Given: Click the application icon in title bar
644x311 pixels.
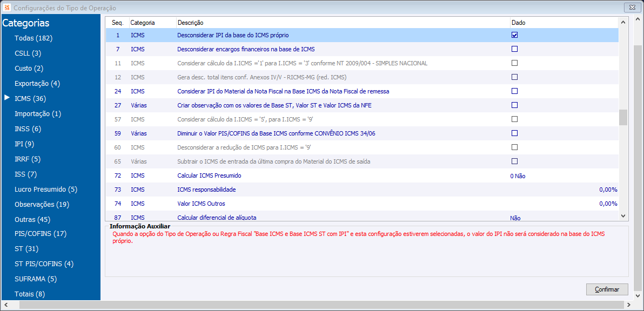Looking at the screenshot, I should [6, 8].
